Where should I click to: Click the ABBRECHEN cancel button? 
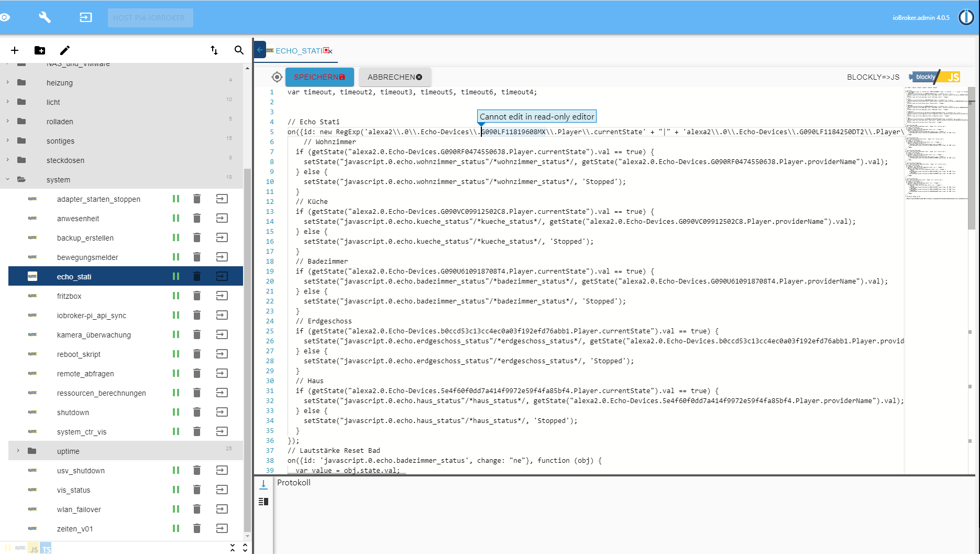coord(395,77)
